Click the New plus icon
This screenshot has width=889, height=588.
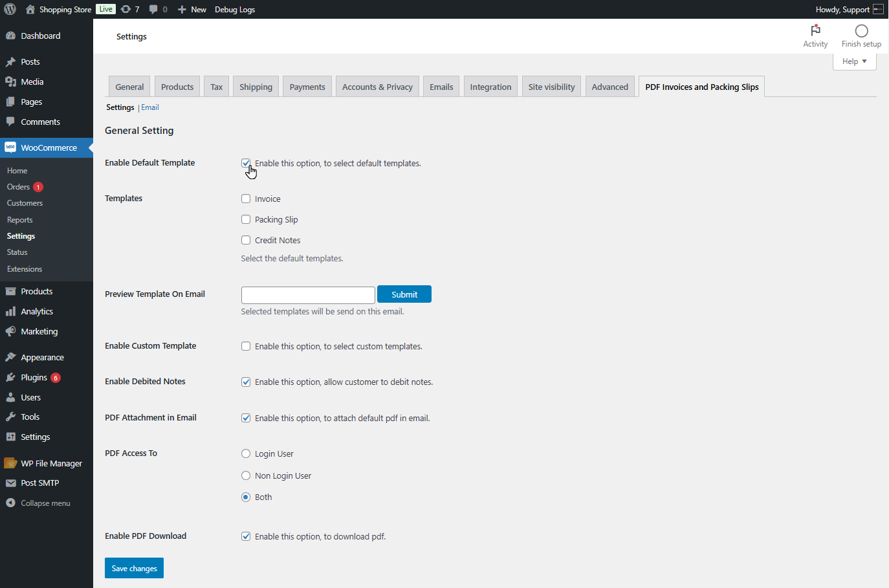(182, 10)
